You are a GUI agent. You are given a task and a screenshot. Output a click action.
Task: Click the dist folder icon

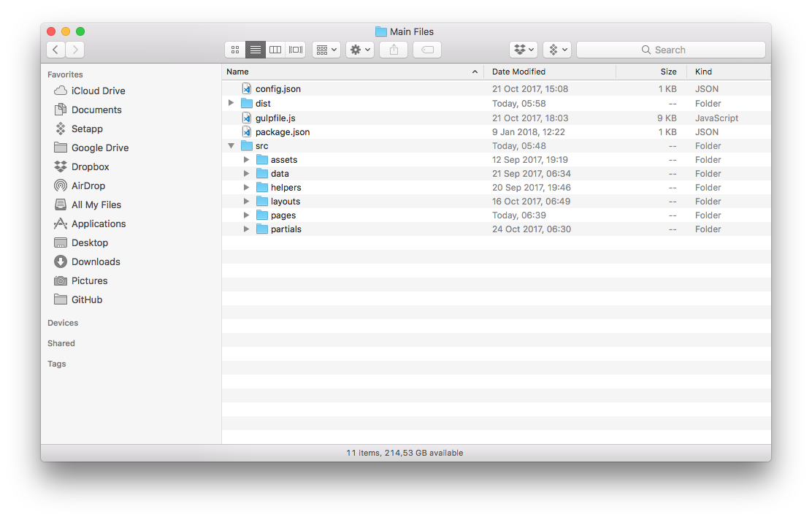(247, 103)
